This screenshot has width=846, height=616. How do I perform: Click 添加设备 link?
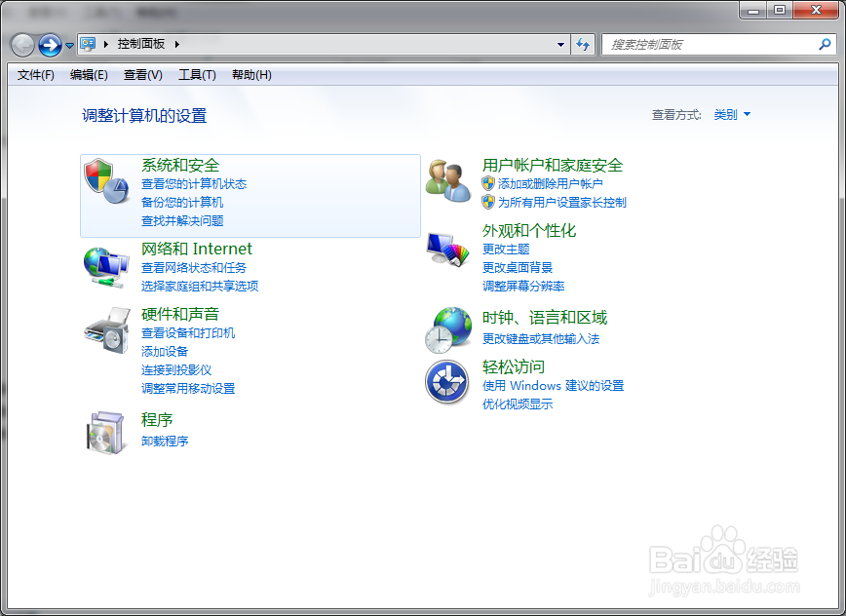tap(165, 351)
